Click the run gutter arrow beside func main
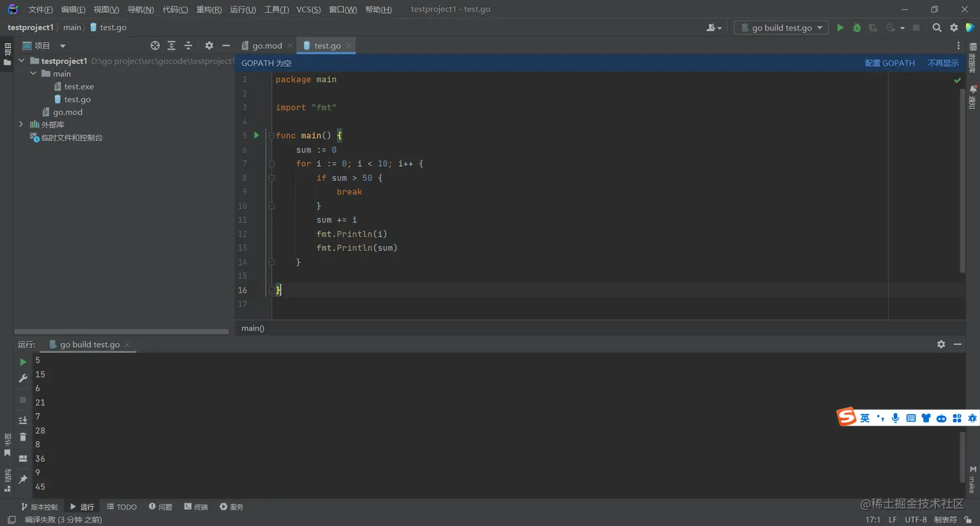 (x=257, y=135)
